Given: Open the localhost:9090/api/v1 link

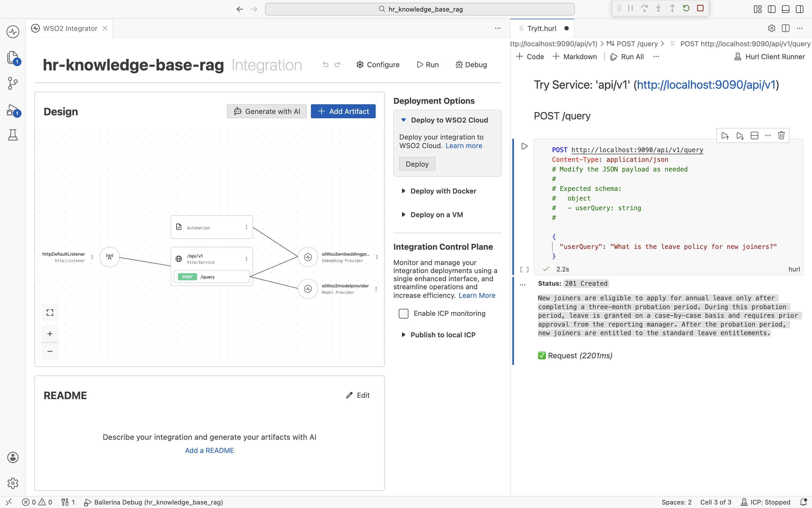Looking at the screenshot, I should point(706,85).
